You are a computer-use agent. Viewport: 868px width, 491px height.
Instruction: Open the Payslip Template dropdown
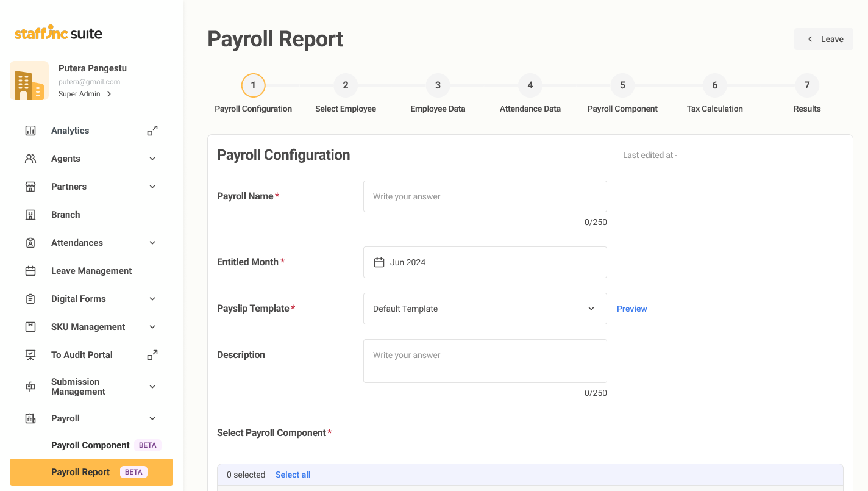click(x=485, y=309)
